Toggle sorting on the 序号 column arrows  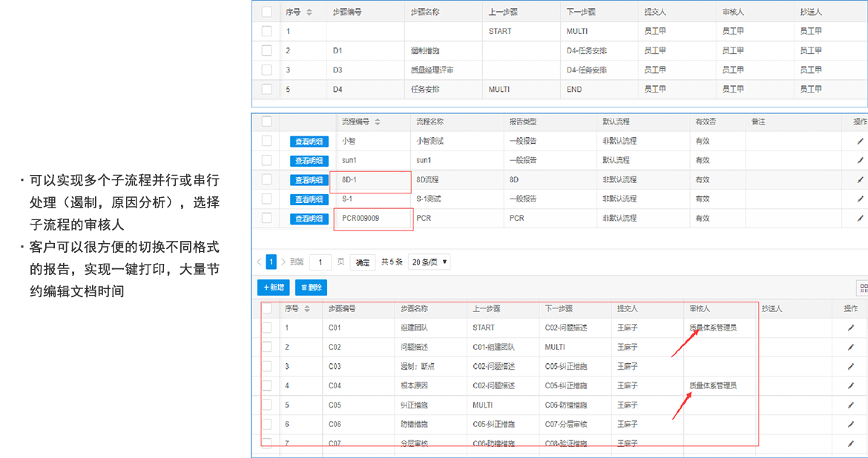[x=303, y=308]
